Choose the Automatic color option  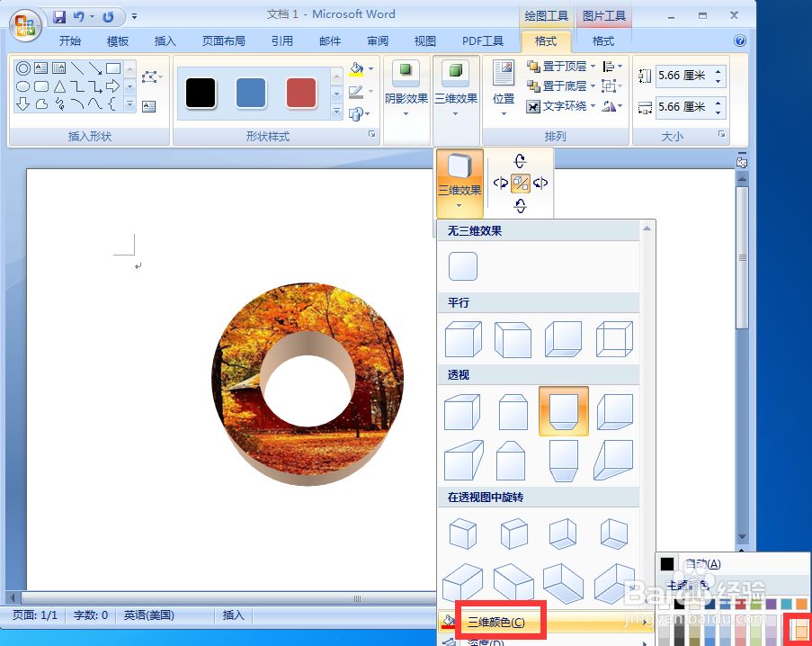coord(733,563)
